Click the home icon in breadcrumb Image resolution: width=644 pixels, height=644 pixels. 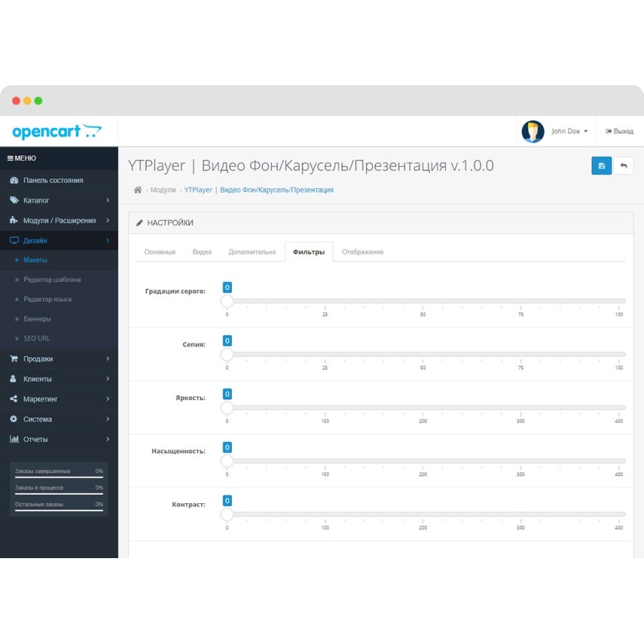pos(137,190)
